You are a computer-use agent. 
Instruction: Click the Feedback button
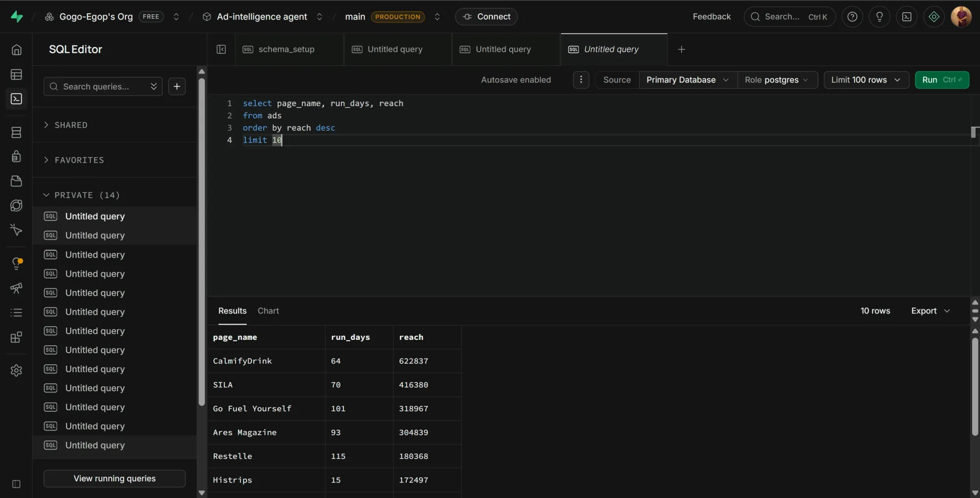[x=711, y=17]
